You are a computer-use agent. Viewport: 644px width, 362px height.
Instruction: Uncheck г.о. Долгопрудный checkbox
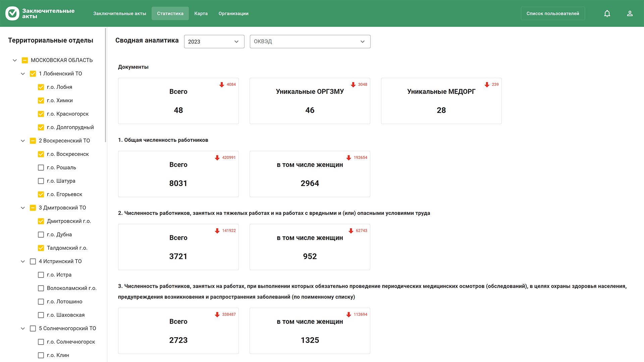pyautogui.click(x=41, y=127)
